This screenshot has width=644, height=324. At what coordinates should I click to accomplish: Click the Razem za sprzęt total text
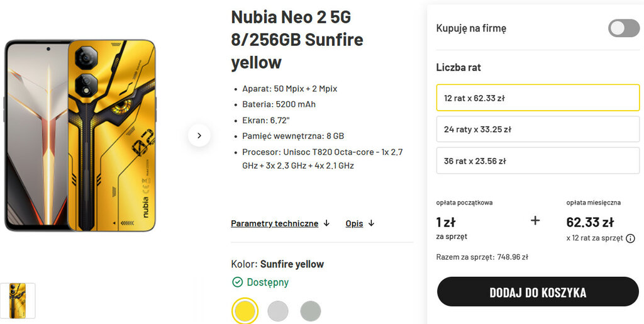pos(482,257)
